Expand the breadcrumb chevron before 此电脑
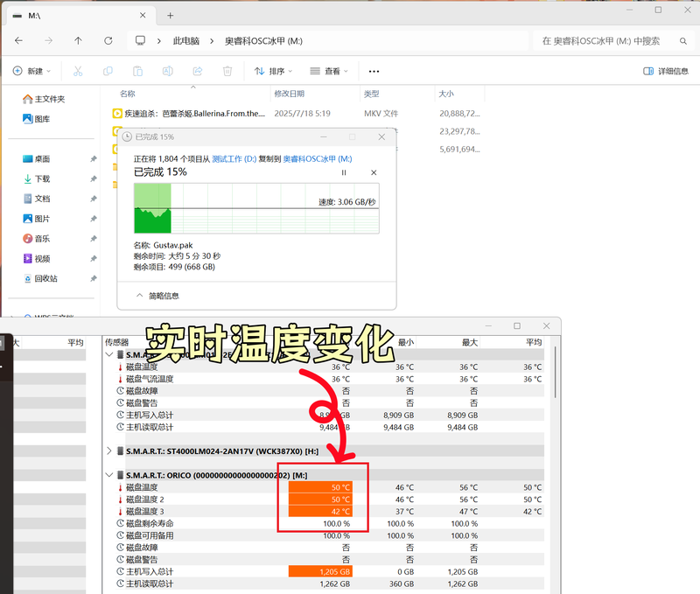The width and height of the screenshot is (700, 594). tap(159, 41)
